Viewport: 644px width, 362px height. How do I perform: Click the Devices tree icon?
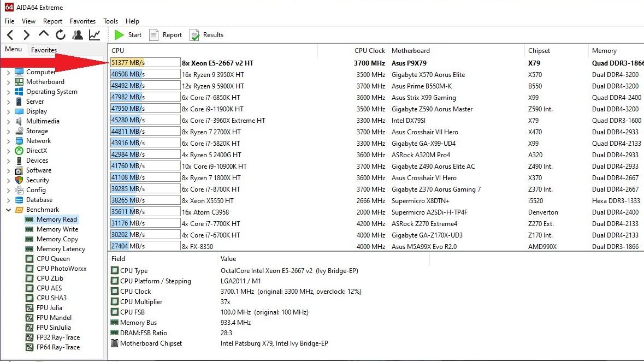pos(19,161)
